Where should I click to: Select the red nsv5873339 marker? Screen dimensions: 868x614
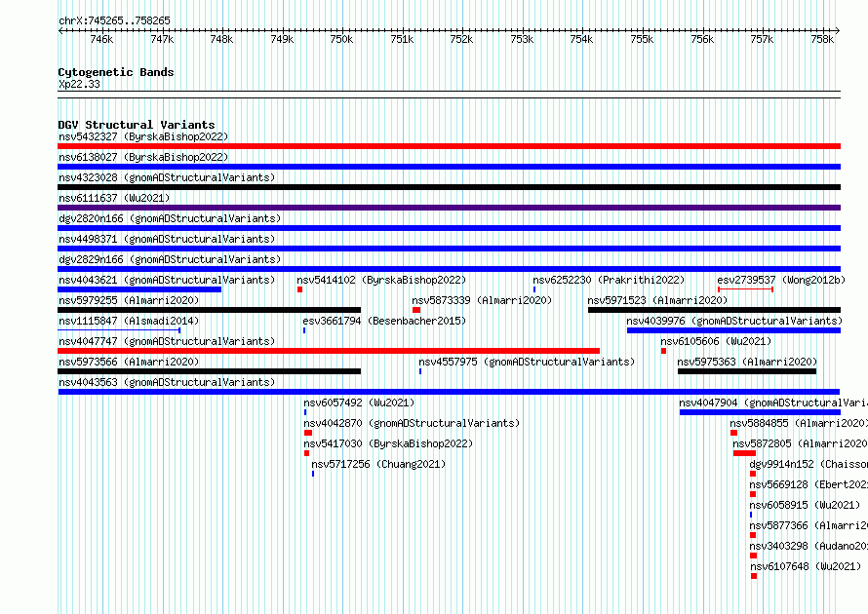[416, 310]
